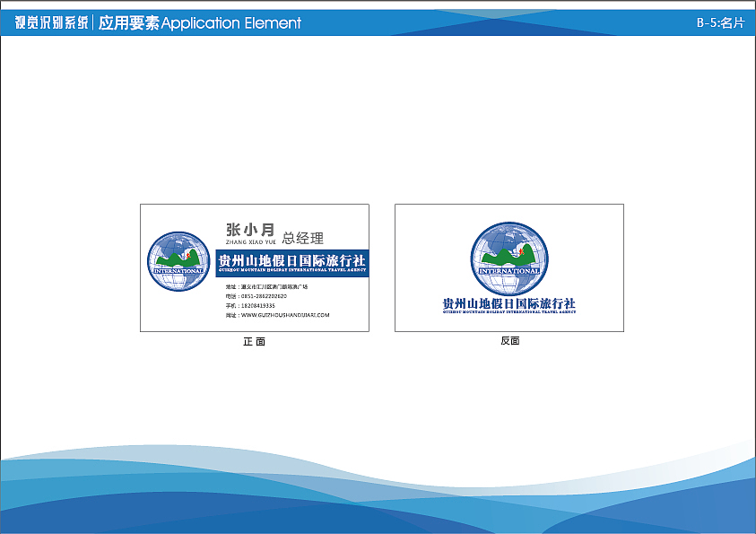Click the 反面 label below the back card

(x=509, y=340)
